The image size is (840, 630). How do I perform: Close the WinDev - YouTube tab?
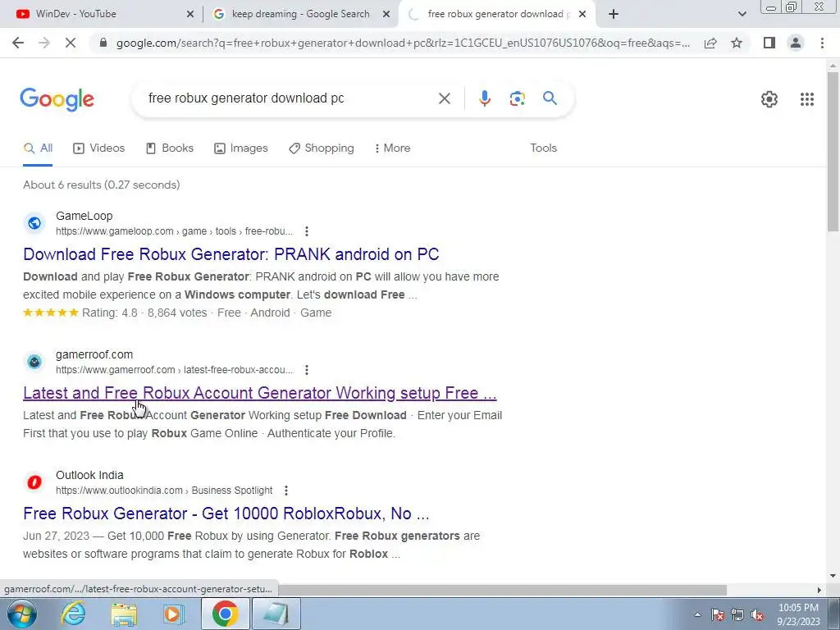pos(189,15)
